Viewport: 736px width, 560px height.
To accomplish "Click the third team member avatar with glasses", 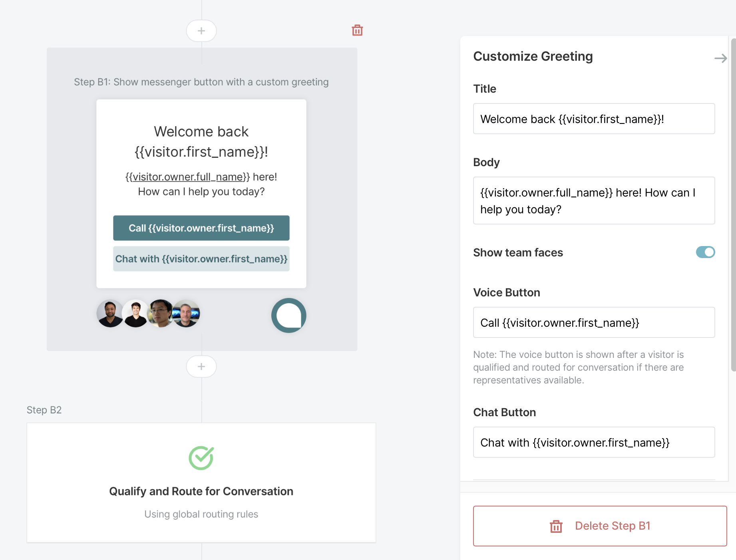I will click(160, 314).
